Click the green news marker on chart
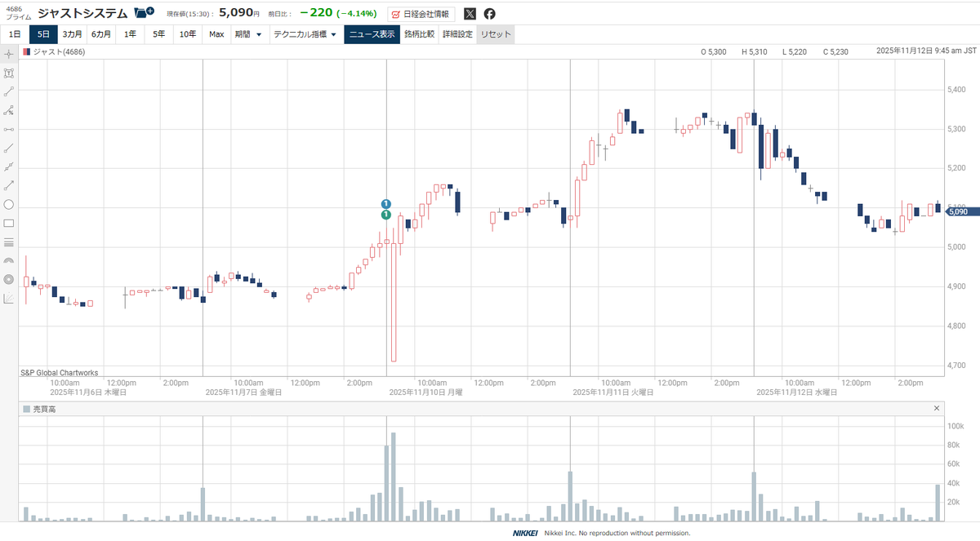Viewport: 980px width, 541px height. click(385, 215)
